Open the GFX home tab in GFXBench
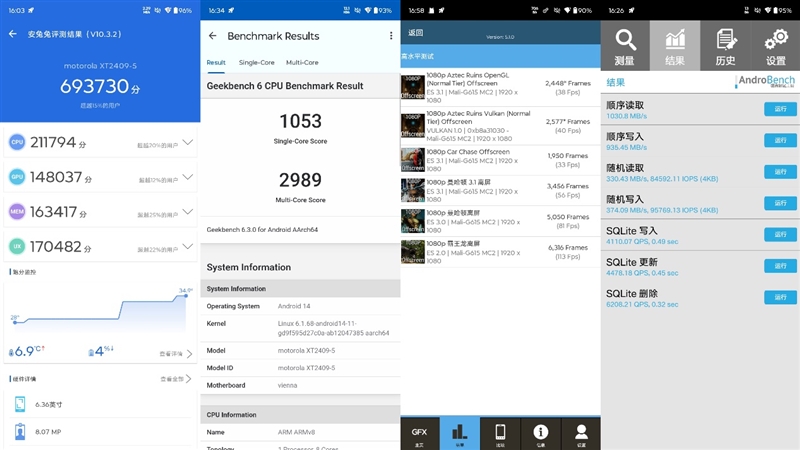The image size is (800, 450). click(419, 434)
